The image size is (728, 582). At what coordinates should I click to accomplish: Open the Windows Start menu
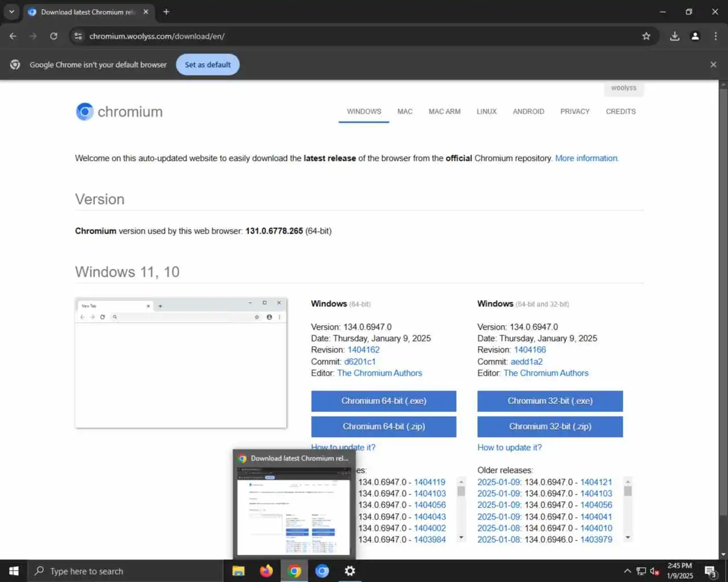pos(14,571)
